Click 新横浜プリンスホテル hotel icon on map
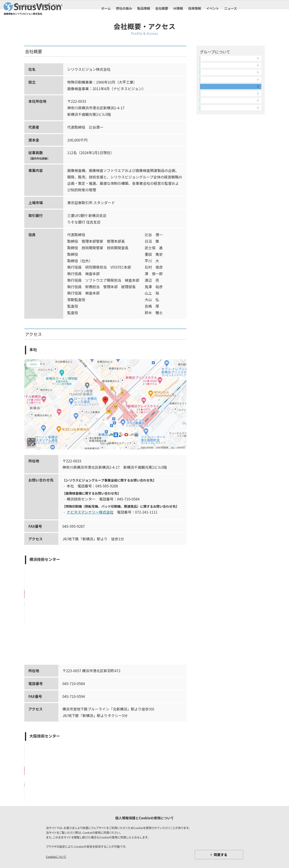 point(160,380)
